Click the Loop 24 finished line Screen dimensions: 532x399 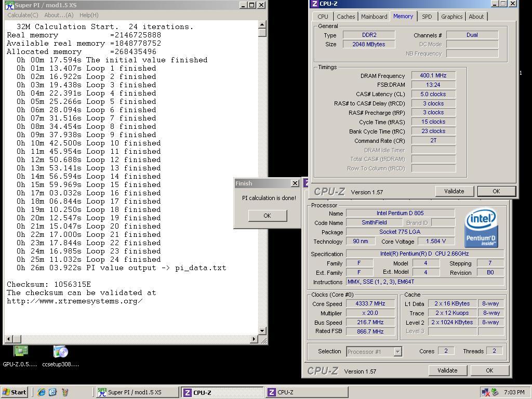tap(88, 260)
